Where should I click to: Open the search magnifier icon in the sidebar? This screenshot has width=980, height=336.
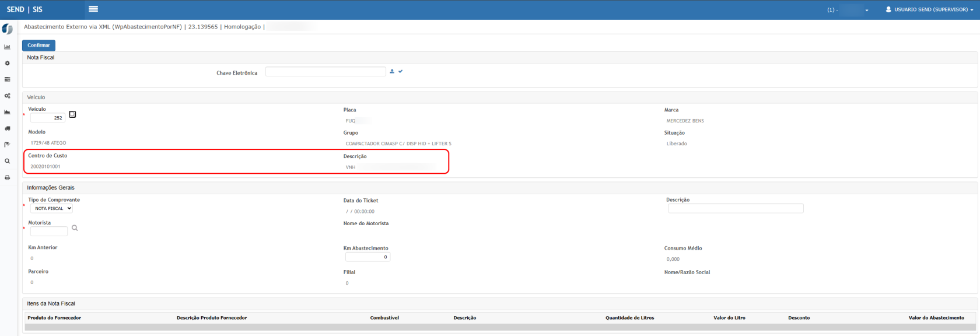tap(7, 161)
